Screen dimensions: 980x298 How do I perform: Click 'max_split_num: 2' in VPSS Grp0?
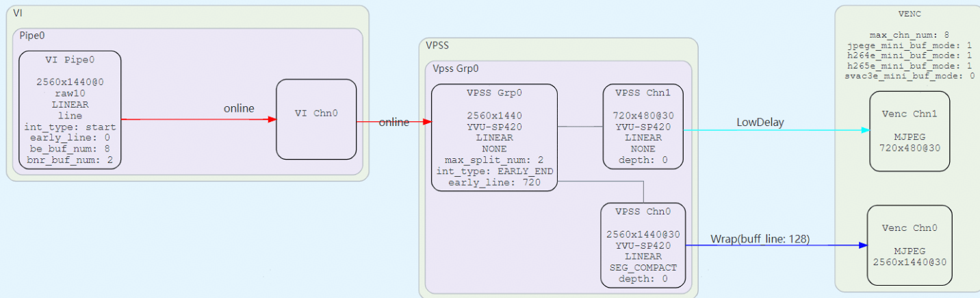tap(494, 160)
